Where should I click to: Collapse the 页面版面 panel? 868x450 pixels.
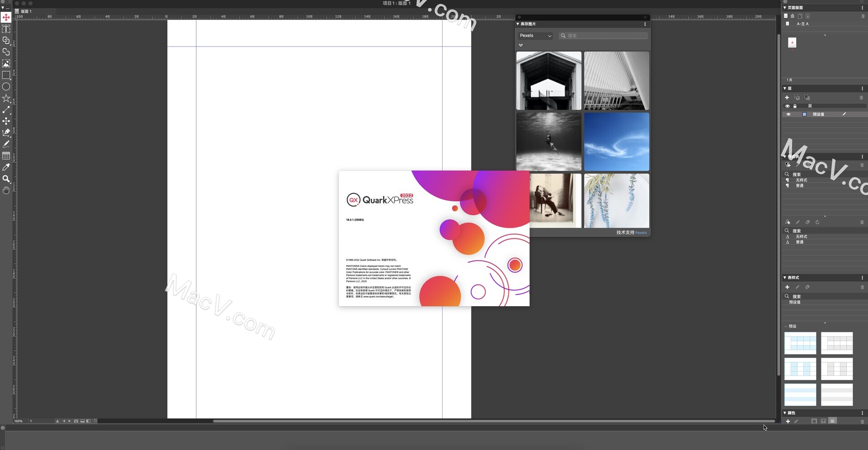pyautogui.click(x=785, y=8)
